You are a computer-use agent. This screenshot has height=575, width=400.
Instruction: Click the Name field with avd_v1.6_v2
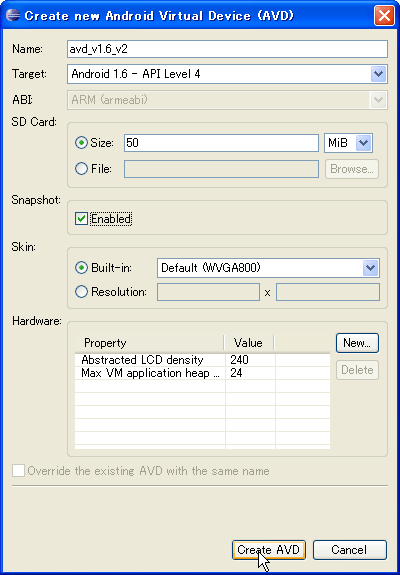coord(227,49)
